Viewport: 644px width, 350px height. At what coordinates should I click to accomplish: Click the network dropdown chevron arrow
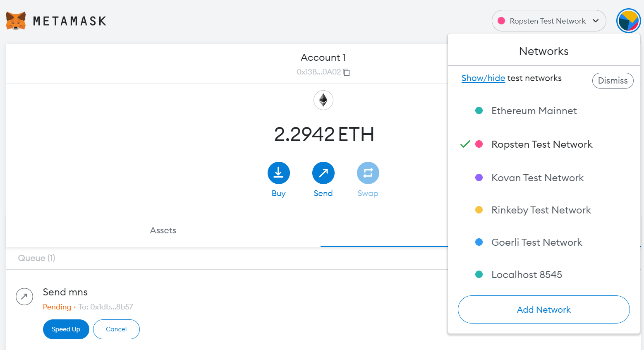596,21
